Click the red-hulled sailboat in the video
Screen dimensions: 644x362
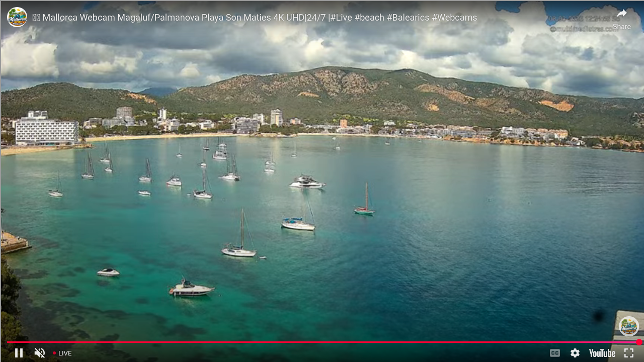click(365, 211)
